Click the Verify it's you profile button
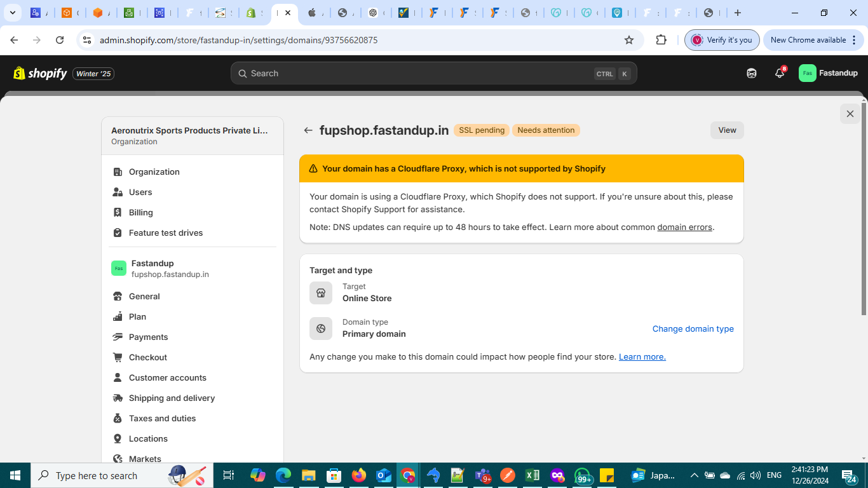The height and width of the screenshot is (488, 868). pyautogui.click(x=722, y=40)
